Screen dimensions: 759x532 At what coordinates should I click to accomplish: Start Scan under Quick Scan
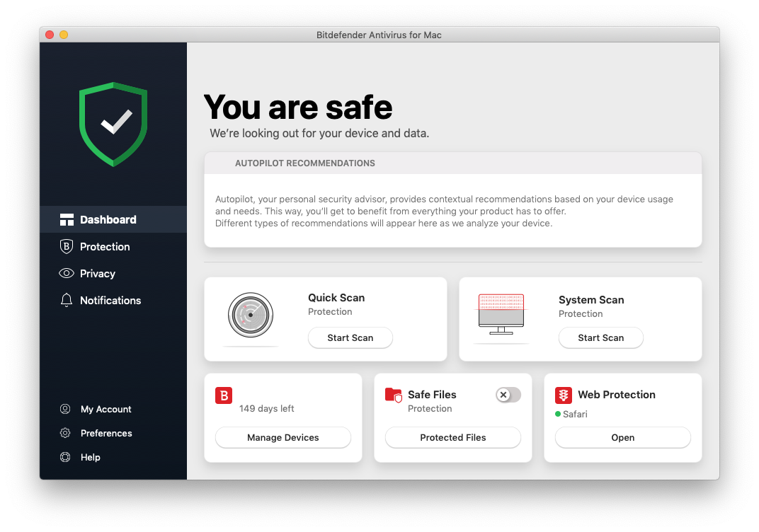pos(350,337)
